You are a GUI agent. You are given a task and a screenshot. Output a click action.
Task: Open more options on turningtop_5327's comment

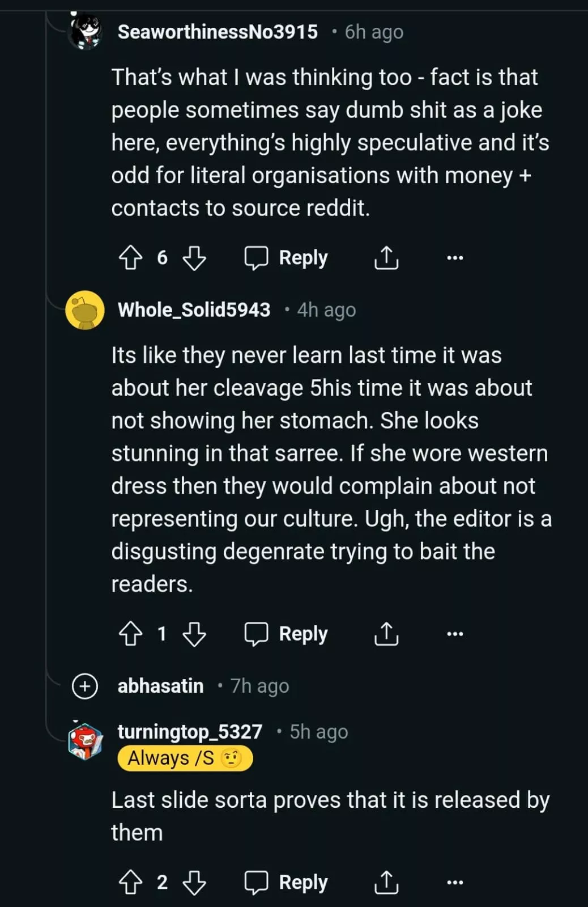click(455, 883)
